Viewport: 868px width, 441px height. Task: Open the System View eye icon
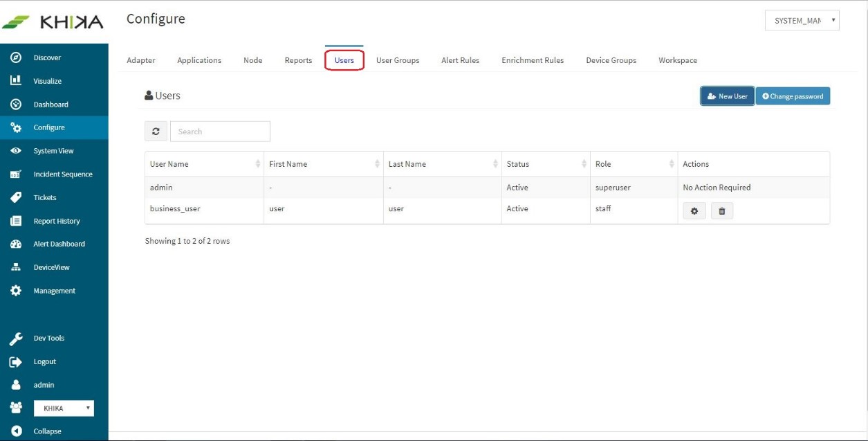click(15, 151)
